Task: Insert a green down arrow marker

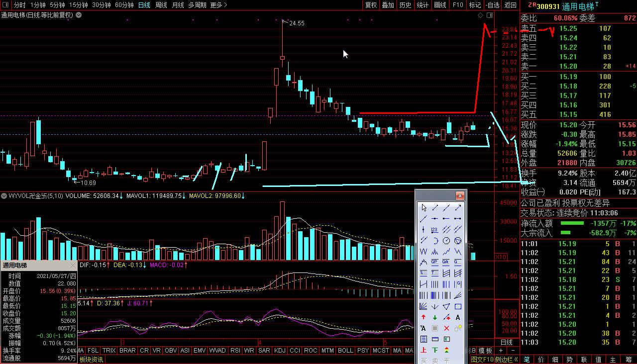Action: 434,317
